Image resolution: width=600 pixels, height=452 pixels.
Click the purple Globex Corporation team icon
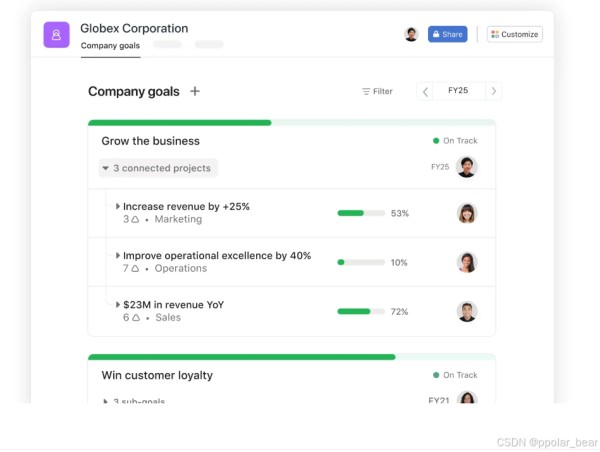56,35
